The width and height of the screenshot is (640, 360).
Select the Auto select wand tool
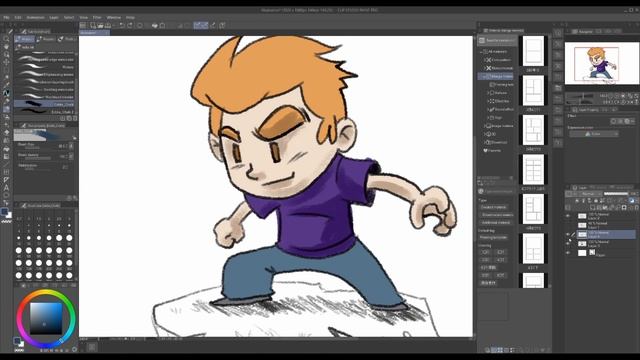6,78
